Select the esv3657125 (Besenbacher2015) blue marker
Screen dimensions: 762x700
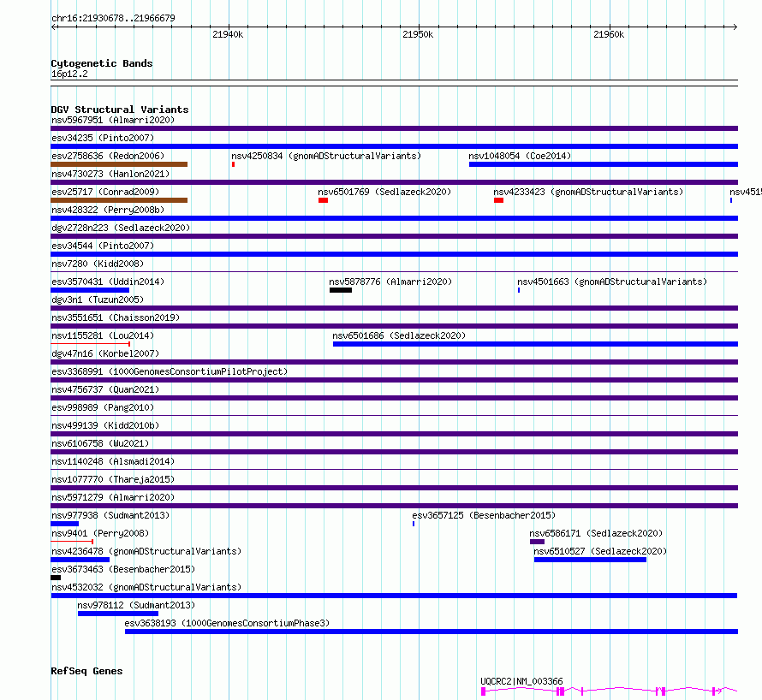[x=414, y=524]
